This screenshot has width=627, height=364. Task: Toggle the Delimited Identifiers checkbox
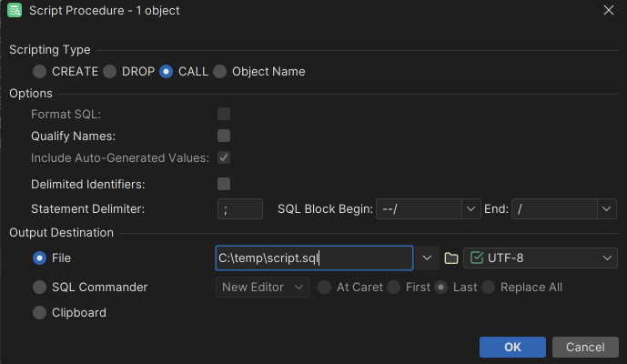pos(224,184)
